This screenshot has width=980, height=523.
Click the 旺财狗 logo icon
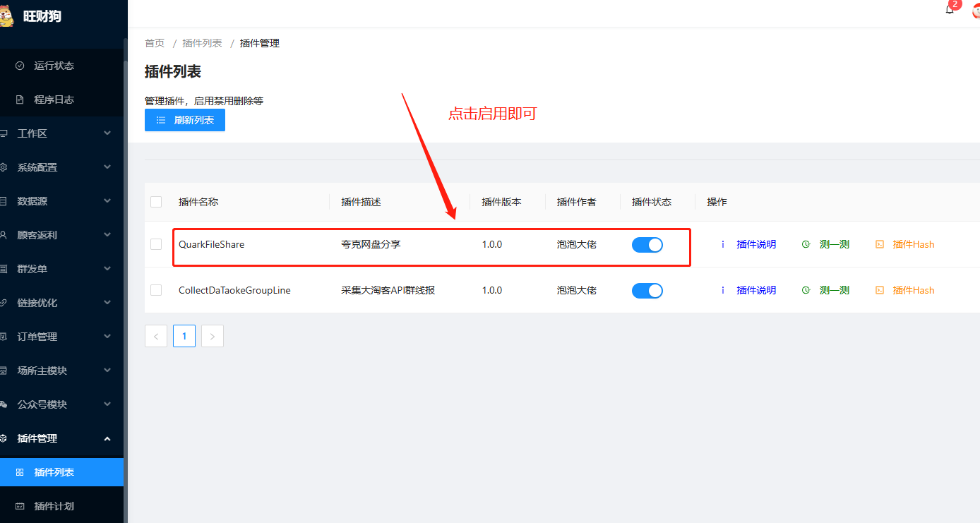[x=6, y=15]
